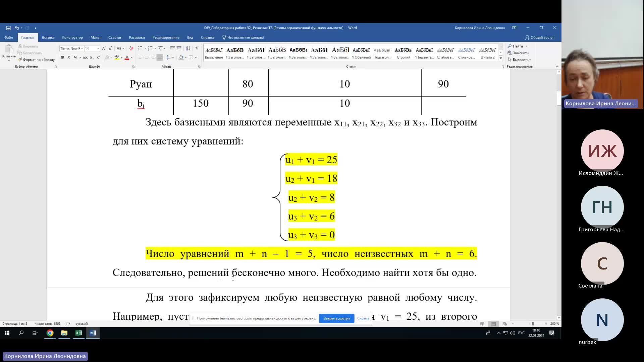
Task: Justify the text alignment
Action: click(x=160, y=58)
